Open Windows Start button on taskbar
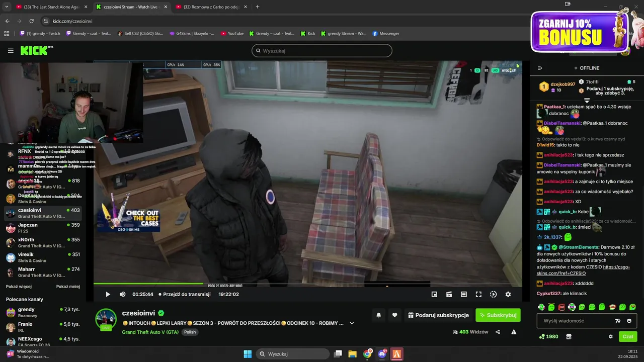 pyautogui.click(x=248, y=354)
